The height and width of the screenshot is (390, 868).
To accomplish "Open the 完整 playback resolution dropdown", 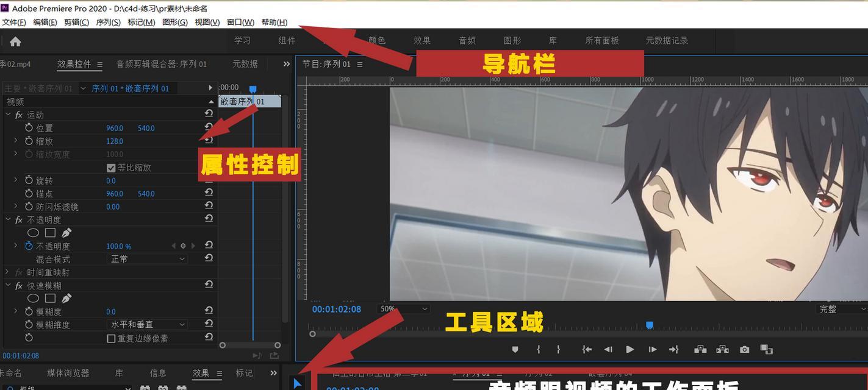I will tap(841, 309).
